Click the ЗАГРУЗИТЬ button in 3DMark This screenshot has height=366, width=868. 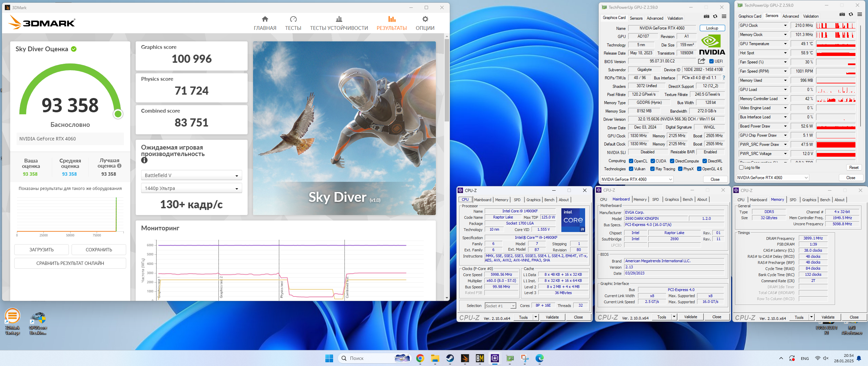(x=41, y=250)
